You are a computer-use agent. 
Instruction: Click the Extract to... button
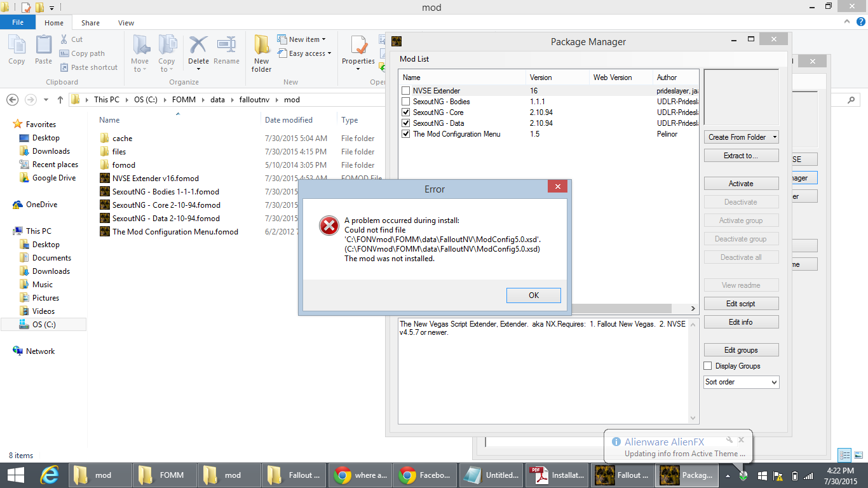(x=742, y=156)
